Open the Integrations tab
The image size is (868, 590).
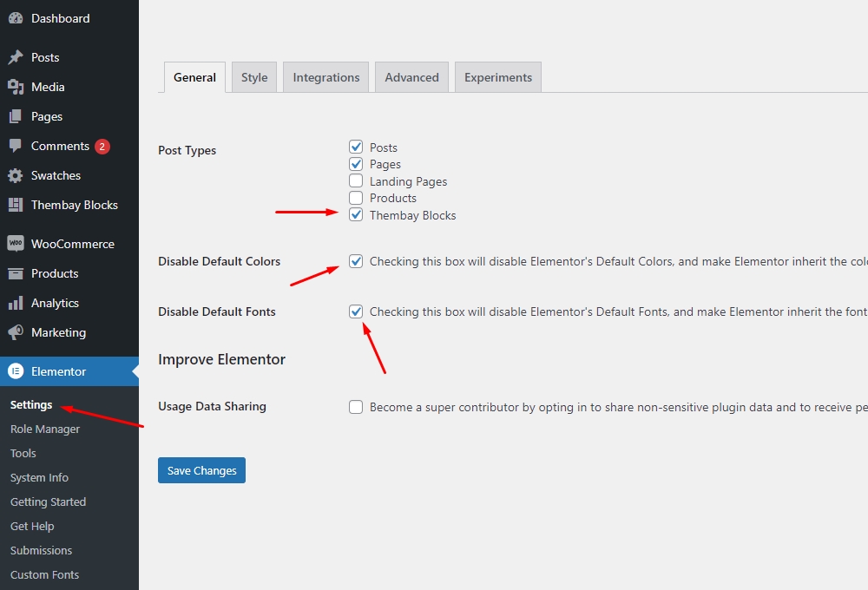(326, 77)
